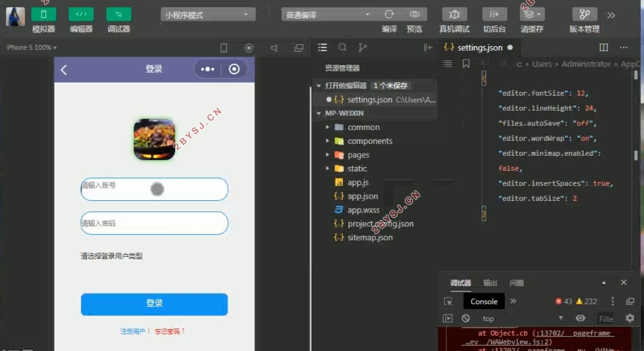Show more toolbar items via double chevron
This screenshot has height=351, width=644.
(611, 15)
